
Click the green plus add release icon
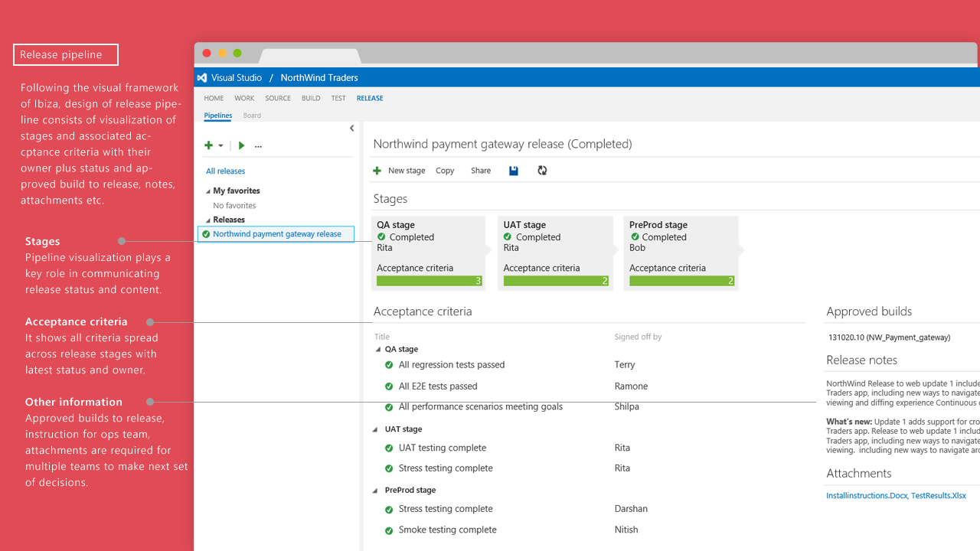tap(208, 145)
